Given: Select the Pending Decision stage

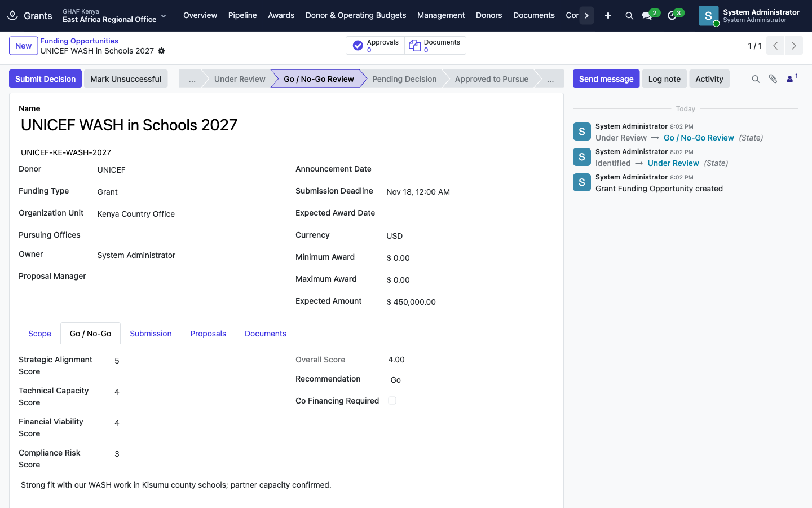Looking at the screenshot, I should tap(404, 79).
